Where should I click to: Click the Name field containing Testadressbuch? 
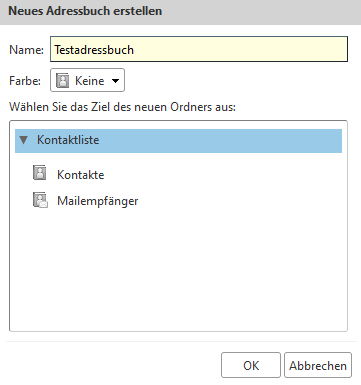pyautogui.click(x=199, y=49)
